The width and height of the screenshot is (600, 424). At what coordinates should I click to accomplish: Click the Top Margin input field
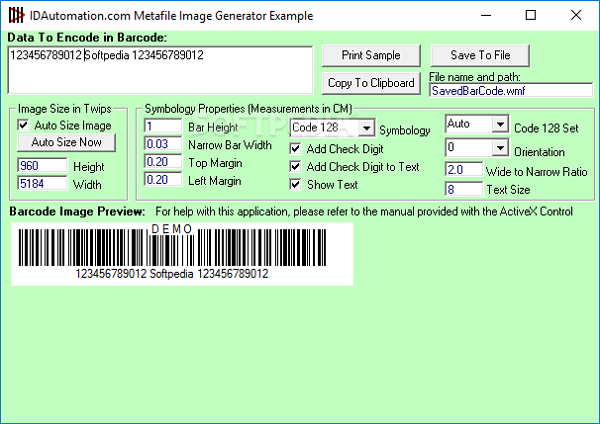click(x=162, y=162)
